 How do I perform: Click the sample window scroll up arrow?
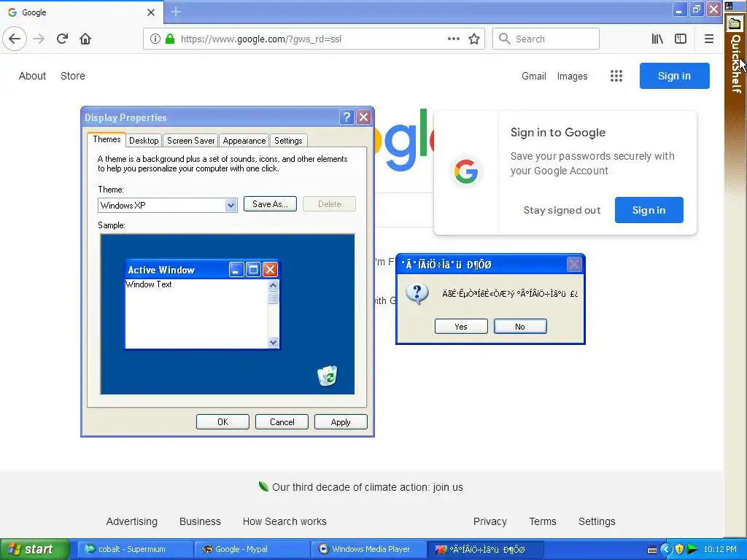coord(273,285)
